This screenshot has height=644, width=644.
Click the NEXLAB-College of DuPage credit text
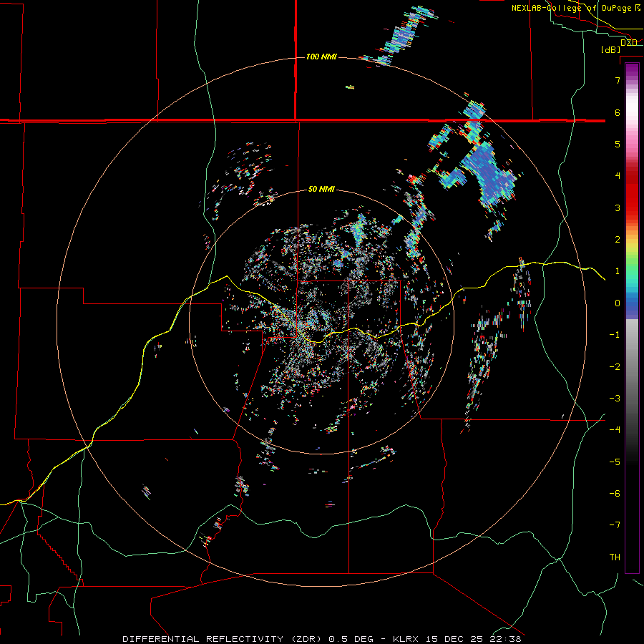pos(571,8)
